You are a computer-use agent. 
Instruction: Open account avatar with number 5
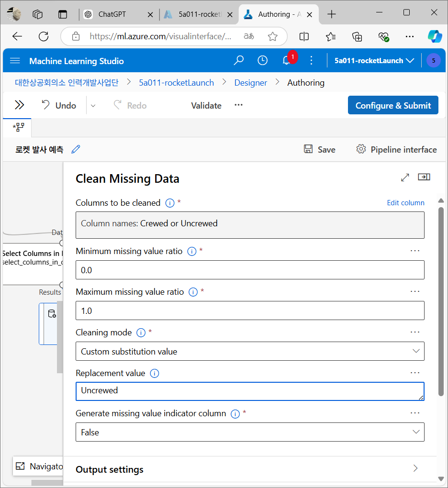point(433,60)
